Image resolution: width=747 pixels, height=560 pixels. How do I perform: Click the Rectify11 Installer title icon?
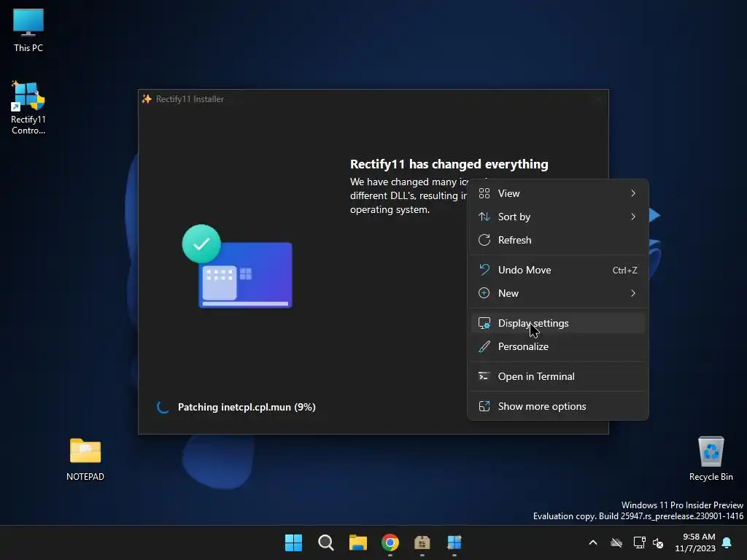click(147, 99)
